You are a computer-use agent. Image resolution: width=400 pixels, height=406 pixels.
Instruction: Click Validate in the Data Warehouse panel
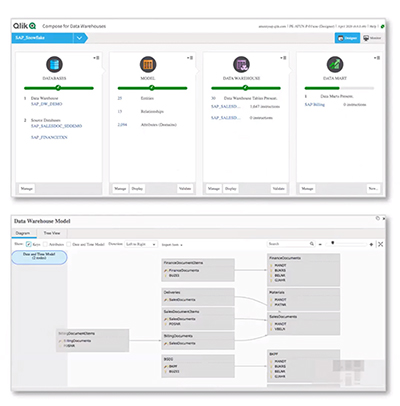279,189
